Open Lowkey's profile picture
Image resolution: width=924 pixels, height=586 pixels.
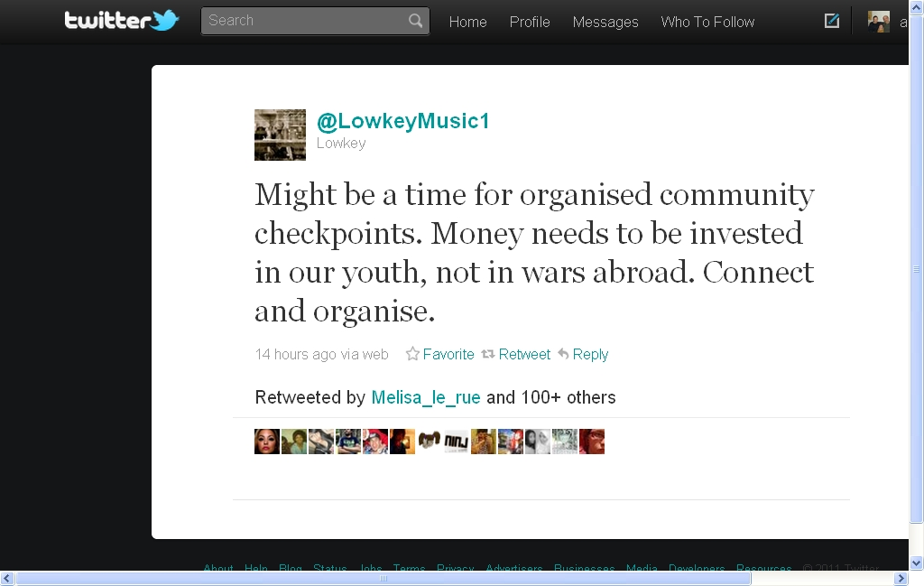point(280,135)
